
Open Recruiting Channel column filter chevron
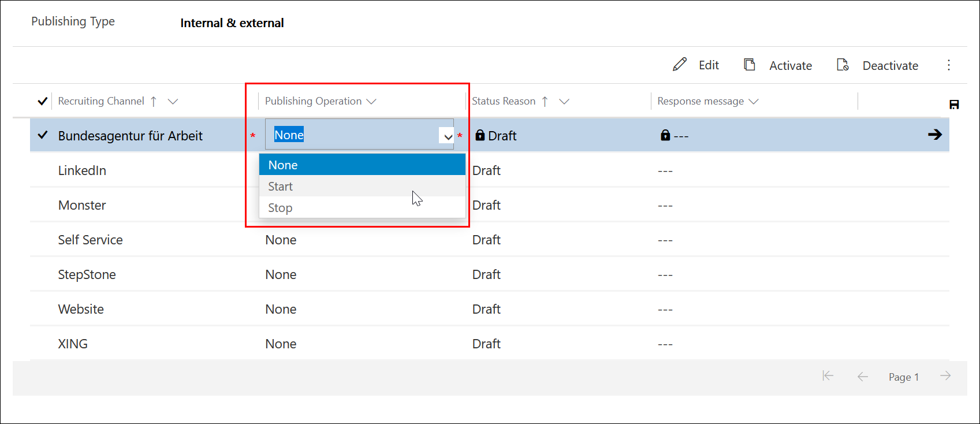click(x=173, y=101)
